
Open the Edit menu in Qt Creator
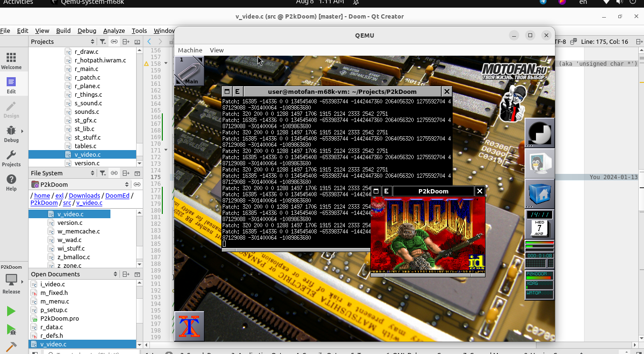coord(23,30)
